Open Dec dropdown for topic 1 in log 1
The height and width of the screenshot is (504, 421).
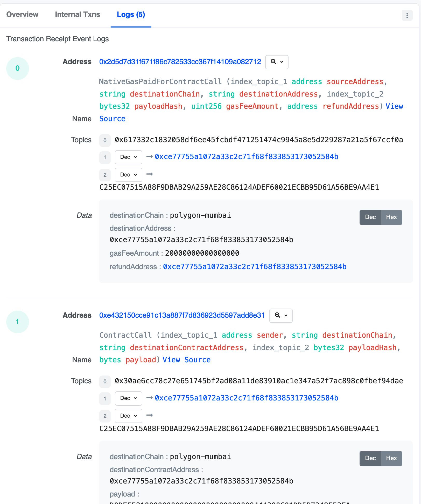click(x=128, y=398)
